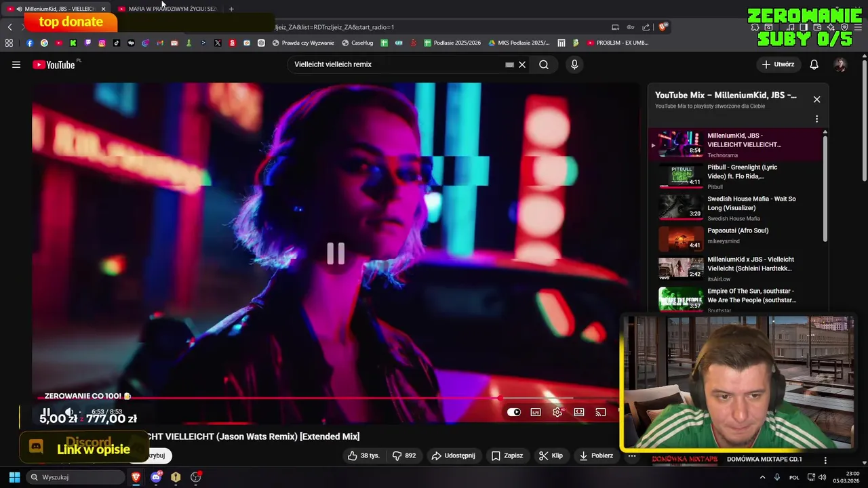Cast video to TV from player

pos(601,412)
